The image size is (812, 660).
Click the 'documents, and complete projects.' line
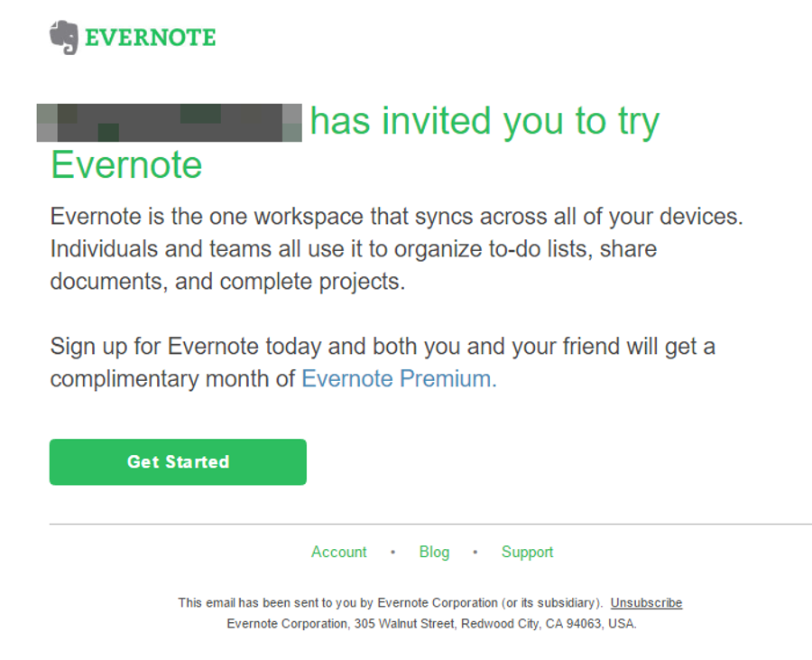[227, 282]
